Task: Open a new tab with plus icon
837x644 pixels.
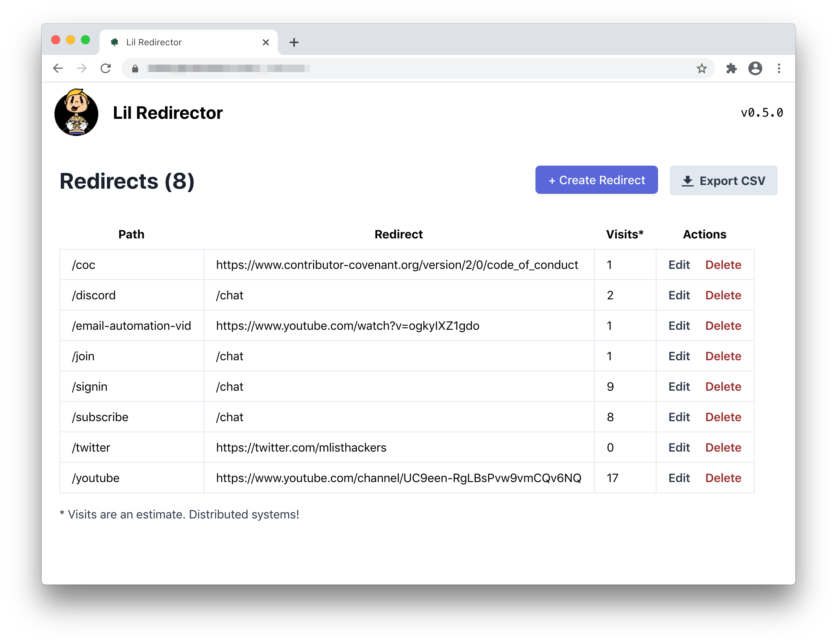Action: click(x=294, y=42)
